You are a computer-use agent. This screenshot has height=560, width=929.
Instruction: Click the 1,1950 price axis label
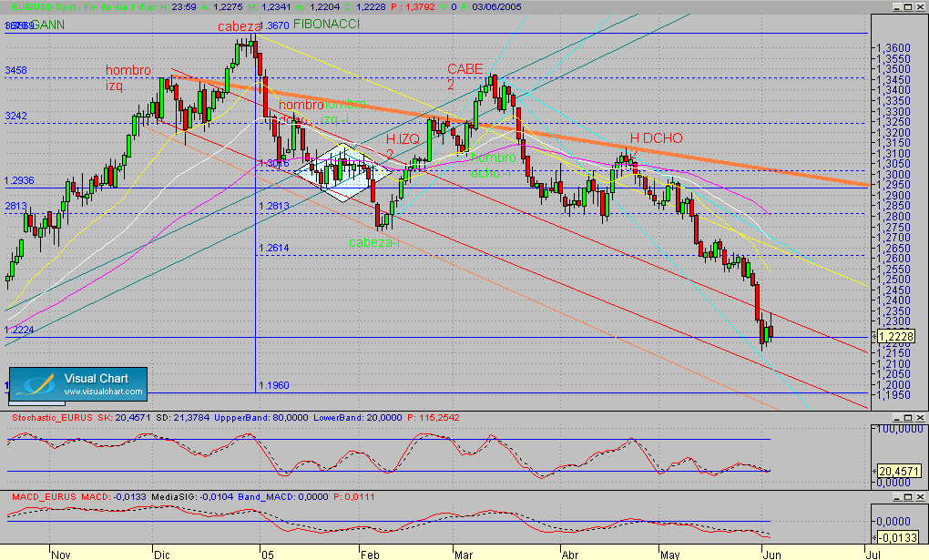pyautogui.click(x=893, y=395)
